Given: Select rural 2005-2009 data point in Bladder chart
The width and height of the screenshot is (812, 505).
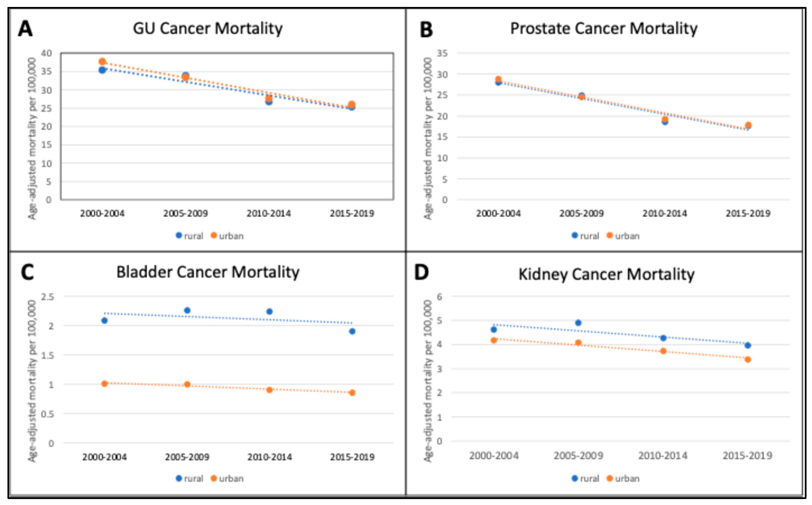Looking at the screenshot, I should 187,310.
